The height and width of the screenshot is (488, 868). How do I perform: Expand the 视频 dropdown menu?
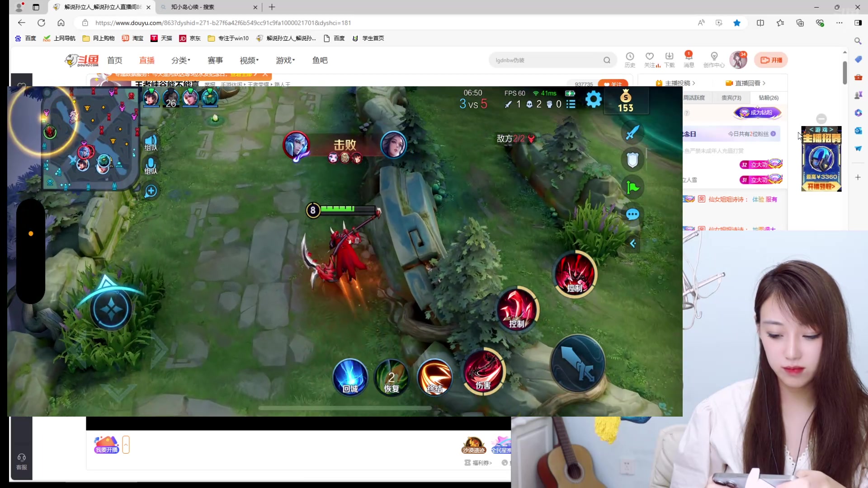coord(249,60)
